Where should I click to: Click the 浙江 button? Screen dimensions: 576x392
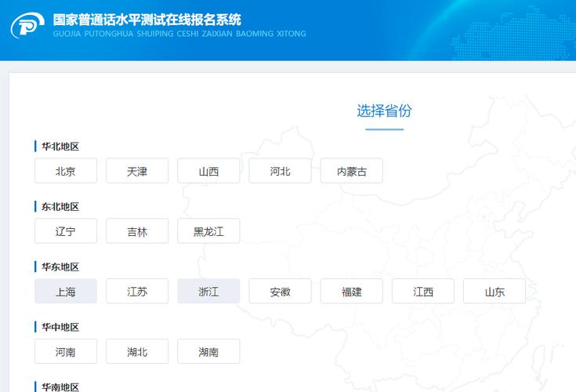(208, 292)
